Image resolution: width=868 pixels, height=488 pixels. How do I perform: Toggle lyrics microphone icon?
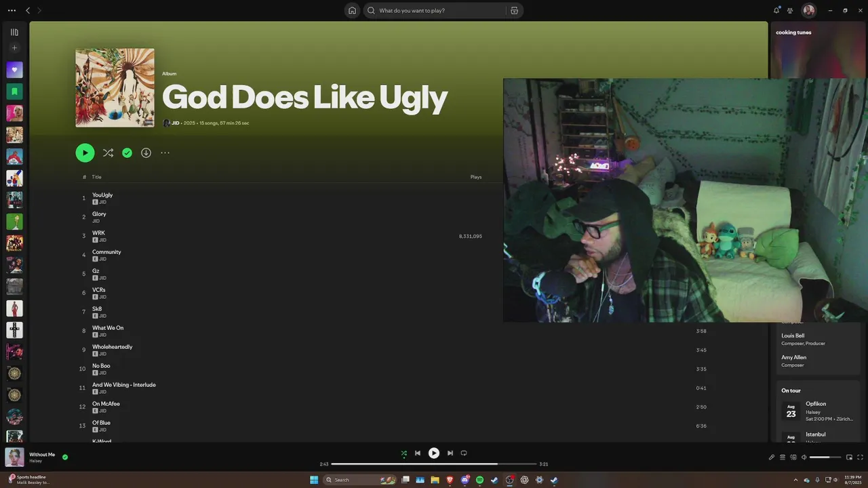coord(772,457)
